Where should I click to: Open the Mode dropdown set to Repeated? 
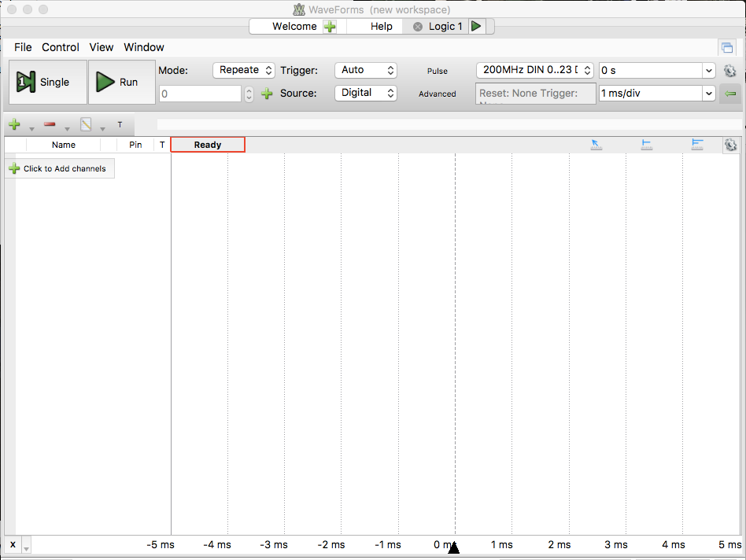(244, 70)
